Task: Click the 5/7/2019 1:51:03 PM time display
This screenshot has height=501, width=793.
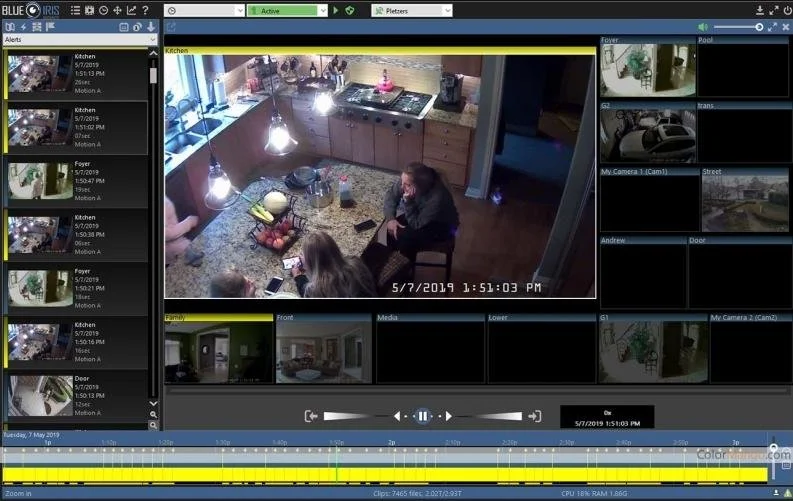Action: click(607, 424)
